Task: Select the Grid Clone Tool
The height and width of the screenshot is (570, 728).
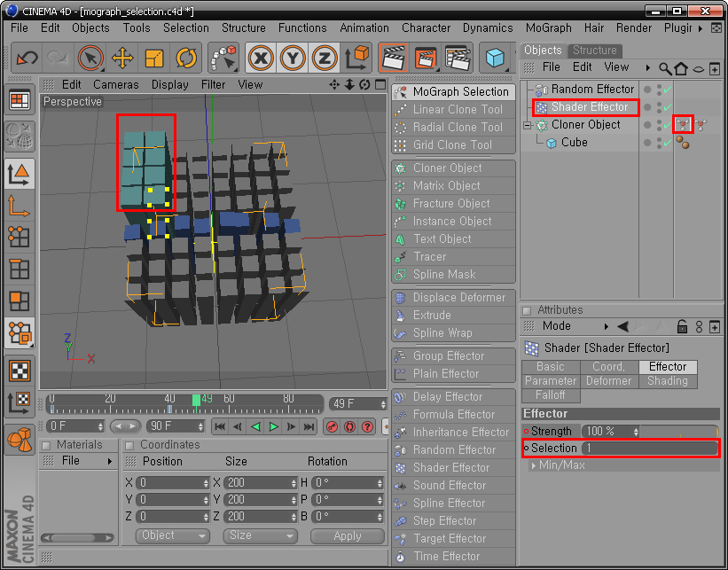Action: click(454, 144)
